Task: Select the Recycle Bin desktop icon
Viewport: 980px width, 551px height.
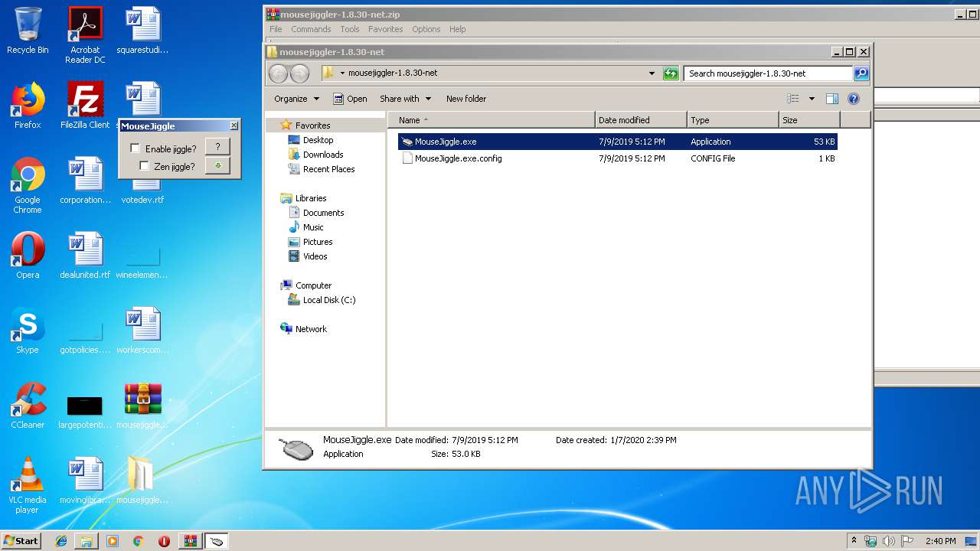Action: click(x=28, y=31)
